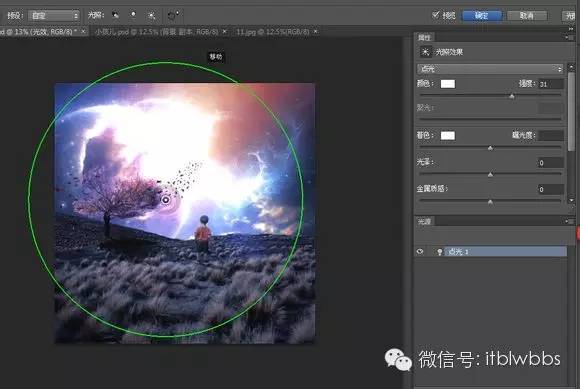Viewport: 580px width, 389px height.
Task: Click the reset current light icon
Action: click(172, 15)
